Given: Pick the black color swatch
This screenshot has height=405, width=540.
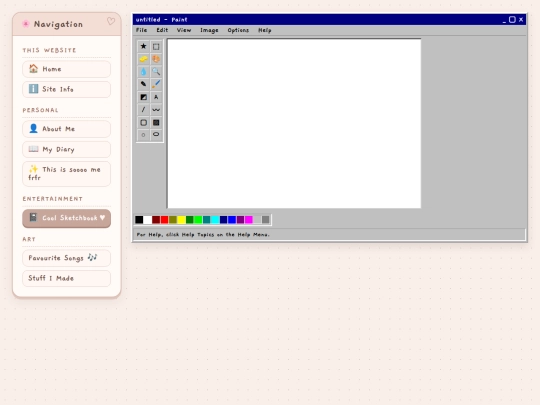Looking at the screenshot, I should (x=139, y=220).
